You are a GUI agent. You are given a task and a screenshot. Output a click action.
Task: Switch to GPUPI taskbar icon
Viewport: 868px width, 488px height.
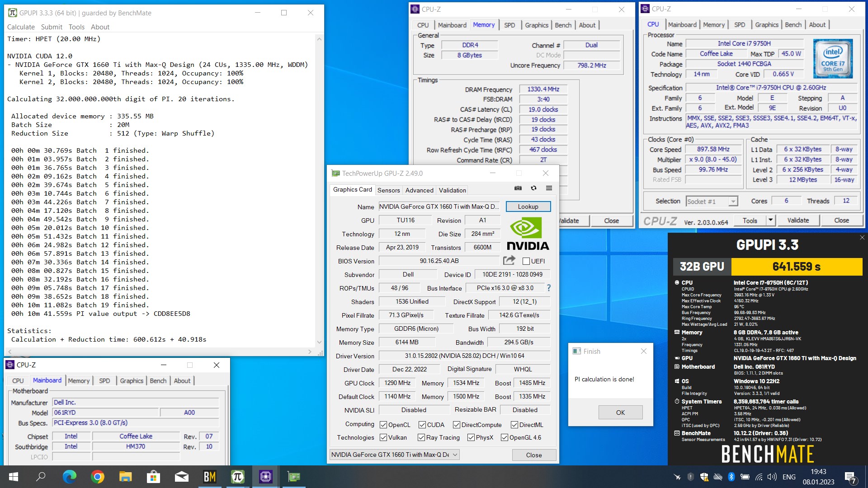click(x=237, y=477)
